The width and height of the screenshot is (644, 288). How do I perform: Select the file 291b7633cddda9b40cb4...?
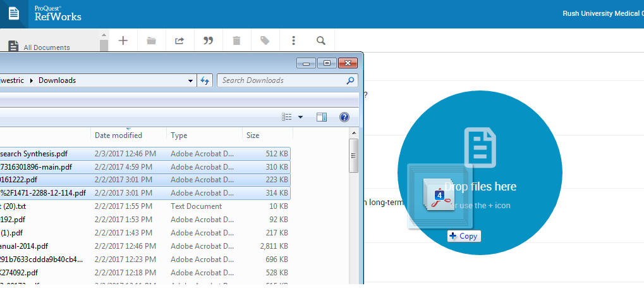click(x=42, y=260)
